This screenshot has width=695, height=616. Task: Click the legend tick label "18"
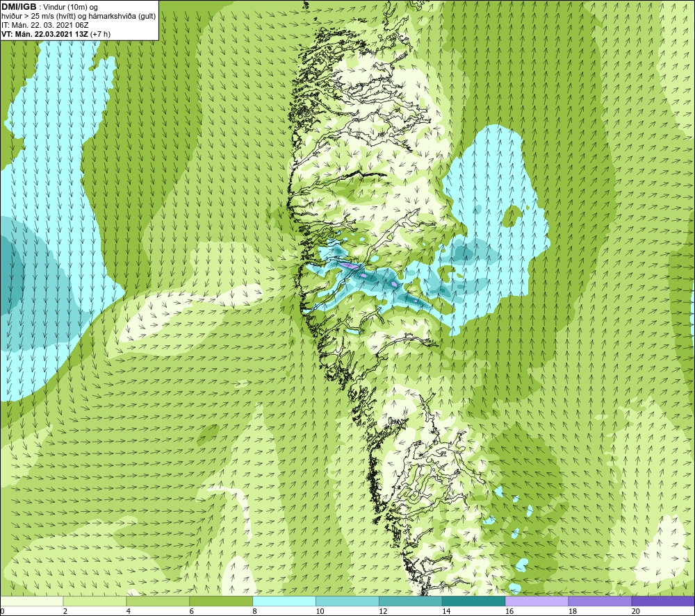(572, 611)
